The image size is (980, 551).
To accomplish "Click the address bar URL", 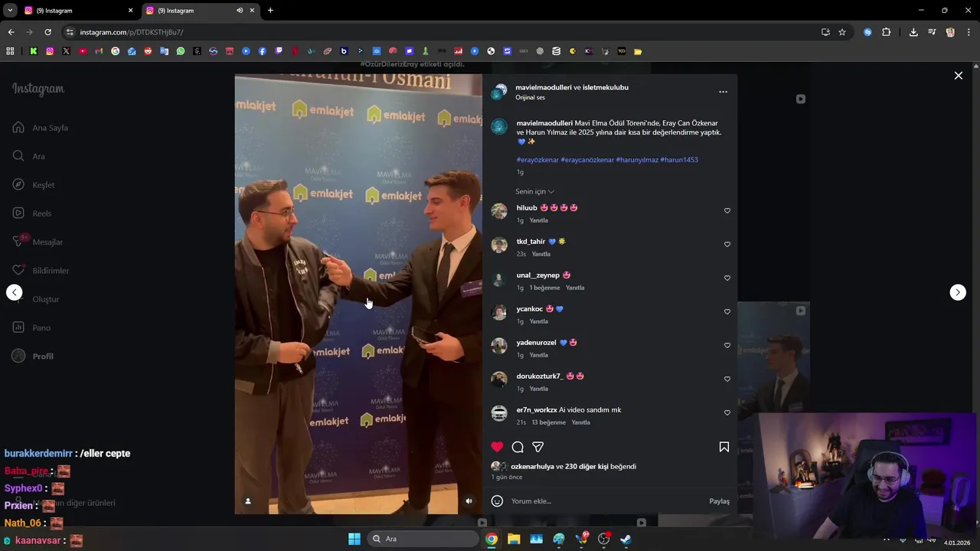I will [132, 32].
